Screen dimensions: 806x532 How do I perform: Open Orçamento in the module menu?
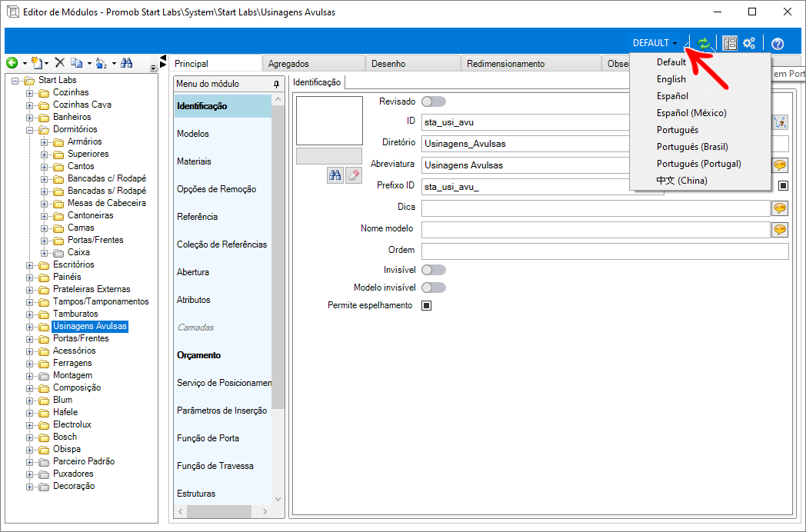point(198,355)
